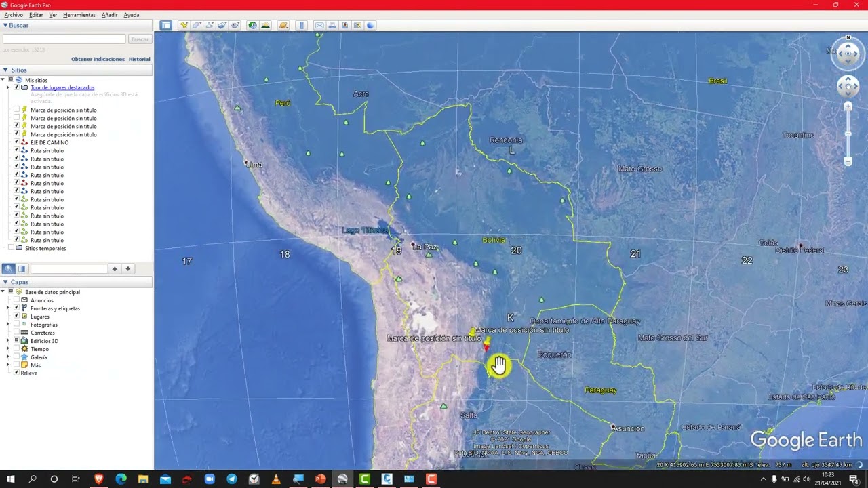Click the zoom slider handle on map
Viewport: 868px width, 488px height.
[x=848, y=134]
